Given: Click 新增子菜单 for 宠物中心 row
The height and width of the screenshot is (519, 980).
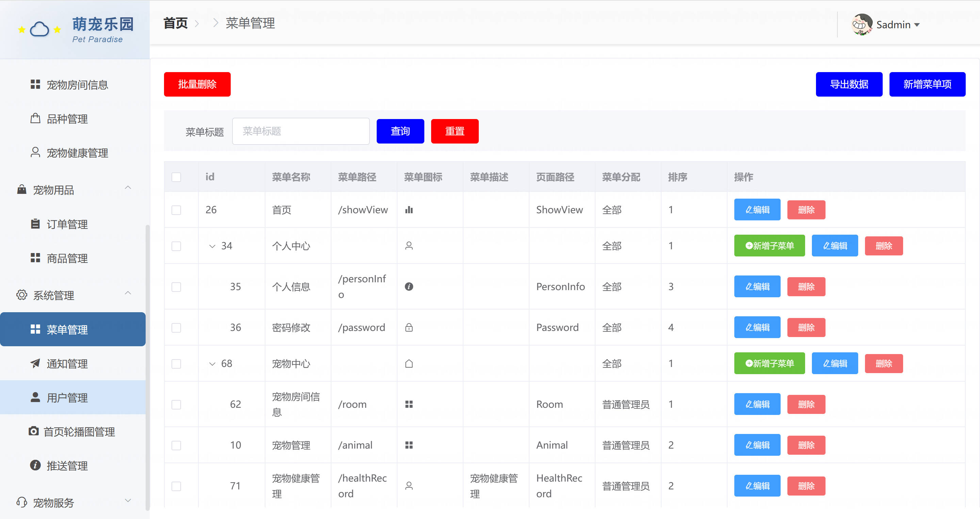Looking at the screenshot, I should [x=769, y=363].
